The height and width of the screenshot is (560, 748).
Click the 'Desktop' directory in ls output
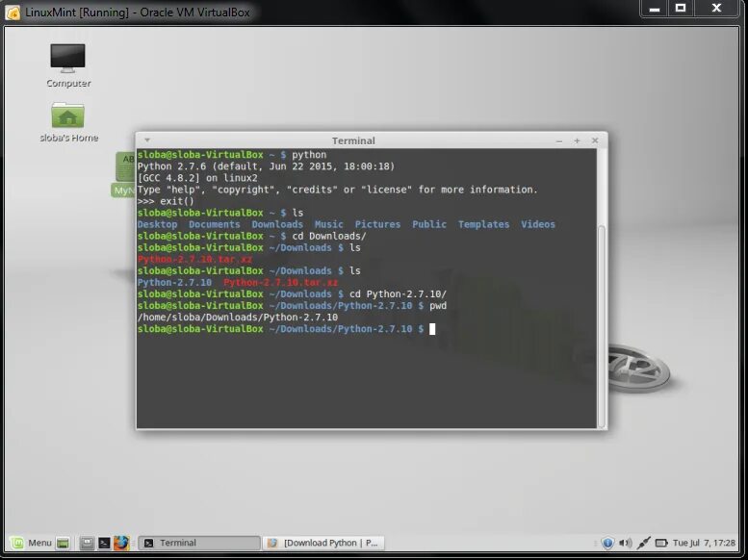[x=158, y=224]
